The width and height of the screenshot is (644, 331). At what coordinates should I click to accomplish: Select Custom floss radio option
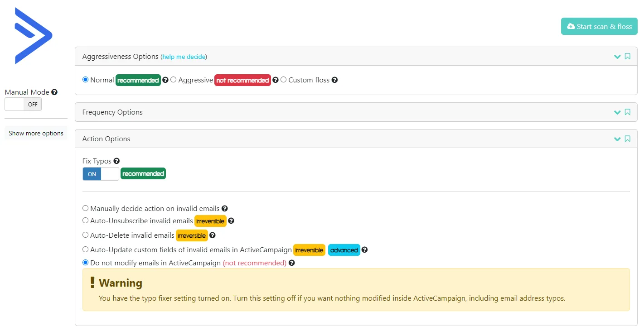(283, 80)
